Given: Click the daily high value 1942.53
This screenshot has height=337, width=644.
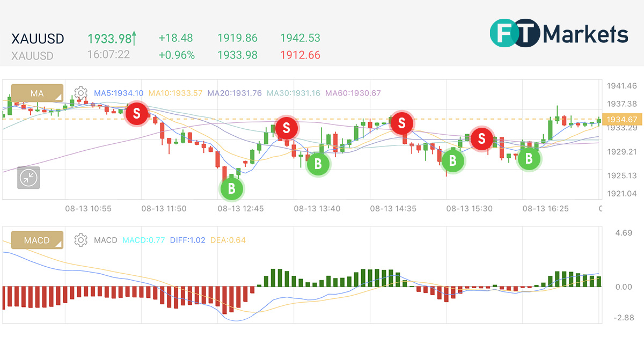Looking at the screenshot, I should (299, 38).
